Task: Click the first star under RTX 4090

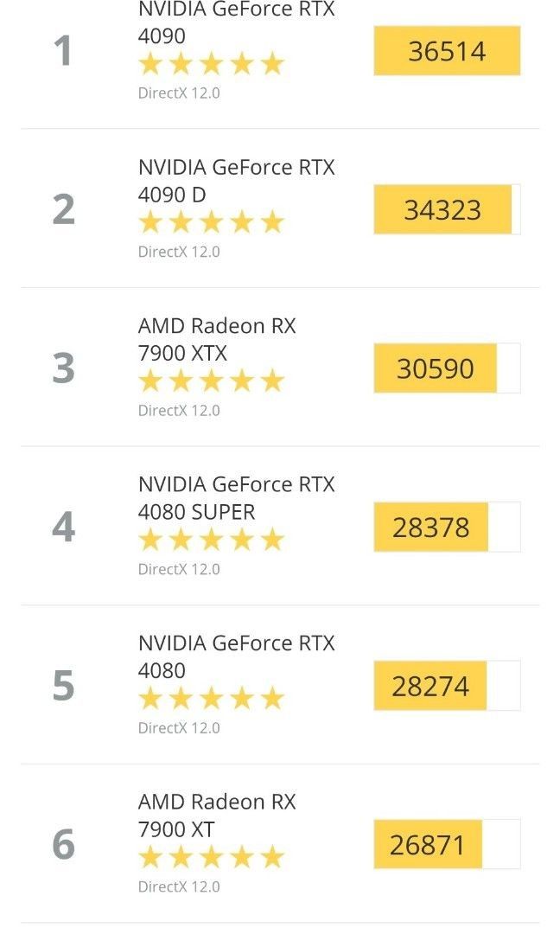Action: (x=150, y=62)
